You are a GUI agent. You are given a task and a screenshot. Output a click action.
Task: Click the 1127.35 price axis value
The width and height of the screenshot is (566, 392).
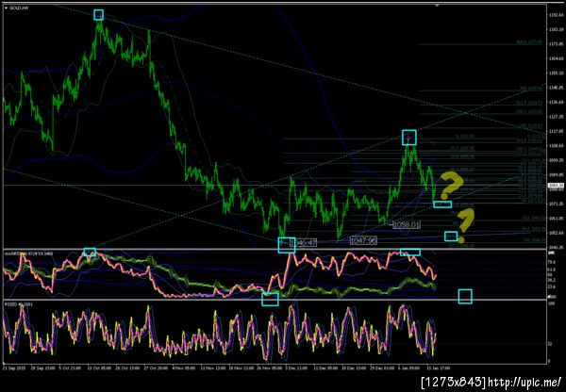tap(556, 117)
